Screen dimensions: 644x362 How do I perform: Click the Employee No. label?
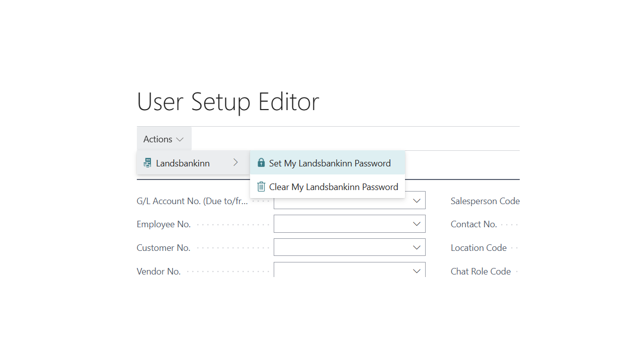(164, 224)
